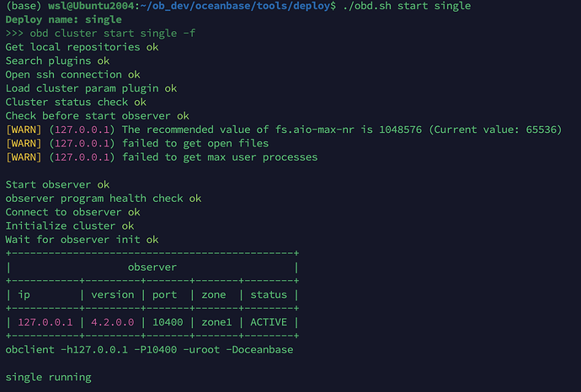Click the 'Search plugins ok' line
Screen dimensions: 581x392
pyautogui.click(x=57, y=61)
